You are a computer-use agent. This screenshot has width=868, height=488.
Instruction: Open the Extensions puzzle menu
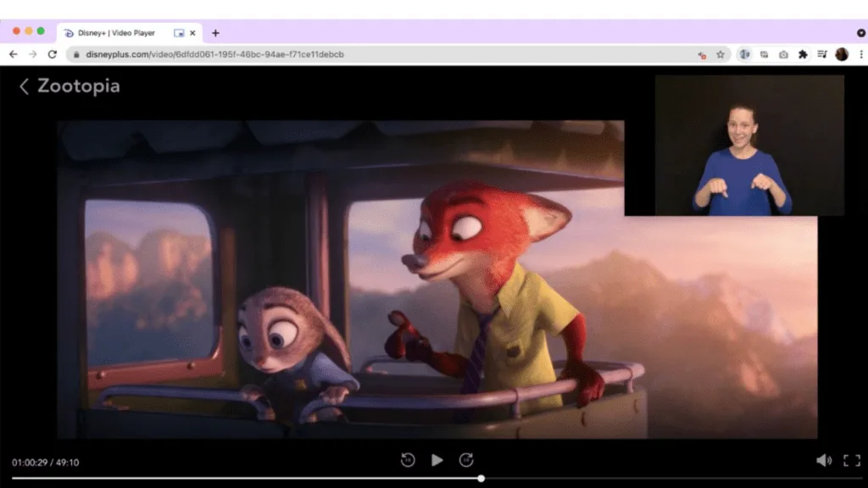803,54
